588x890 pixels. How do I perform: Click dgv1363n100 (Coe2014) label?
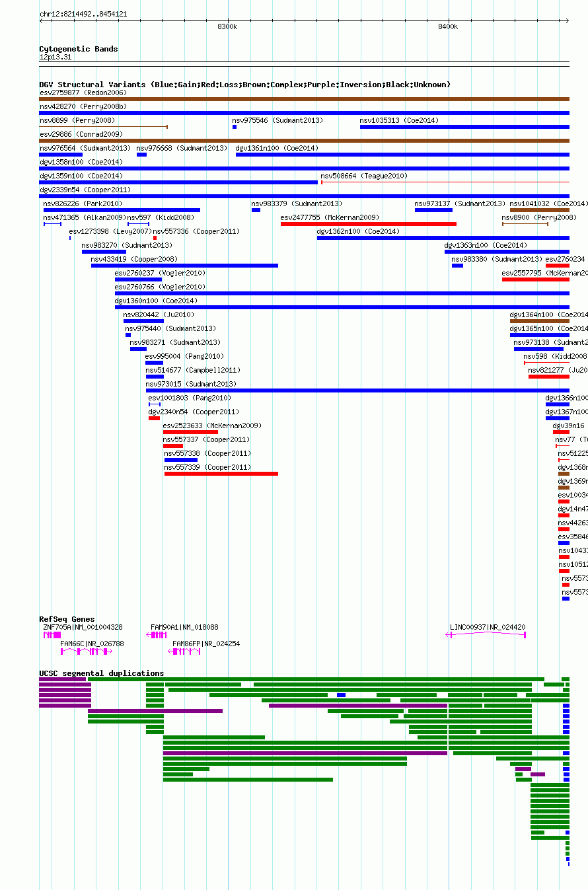coord(486,245)
